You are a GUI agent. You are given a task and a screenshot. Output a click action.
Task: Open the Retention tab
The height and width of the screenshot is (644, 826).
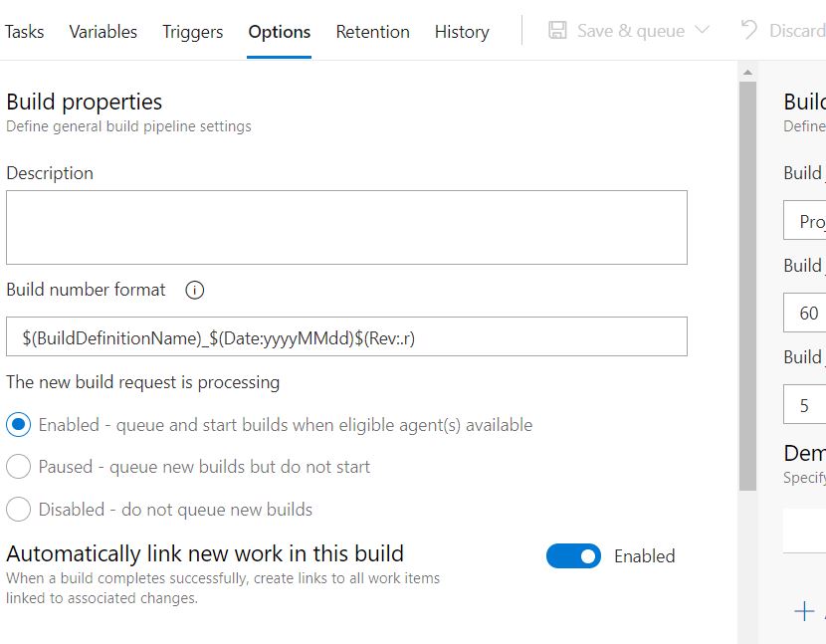coord(372,31)
